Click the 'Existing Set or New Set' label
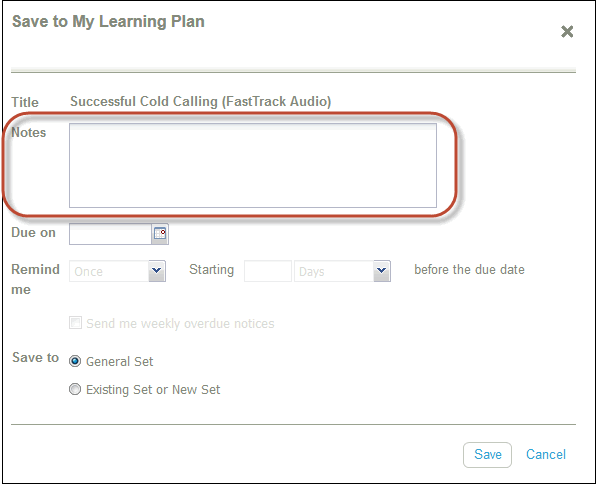Image resolution: width=596 pixels, height=484 pixels. pos(153,390)
